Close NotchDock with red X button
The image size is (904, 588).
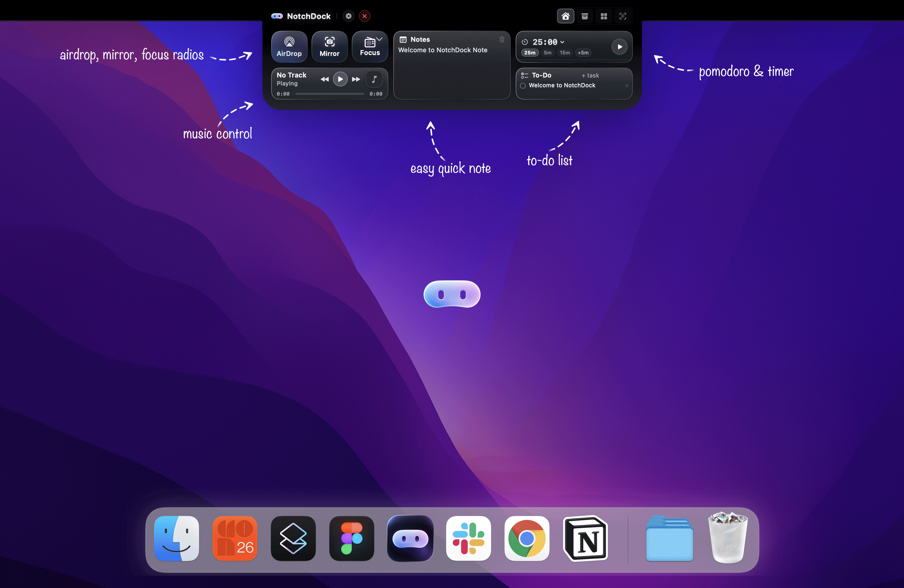pos(365,16)
